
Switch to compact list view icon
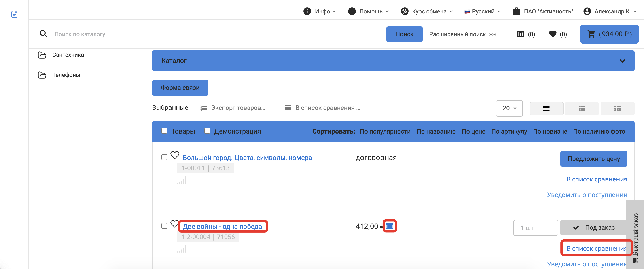point(546,108)
